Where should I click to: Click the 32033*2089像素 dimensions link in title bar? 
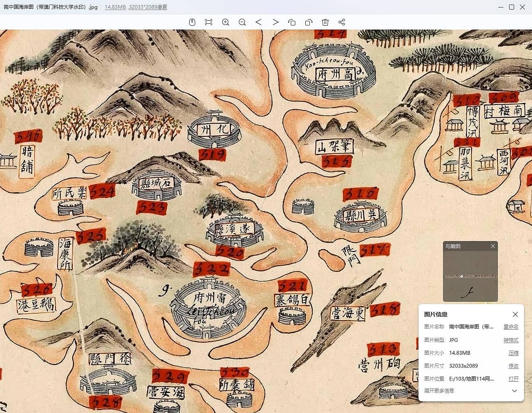pos(148,7)
